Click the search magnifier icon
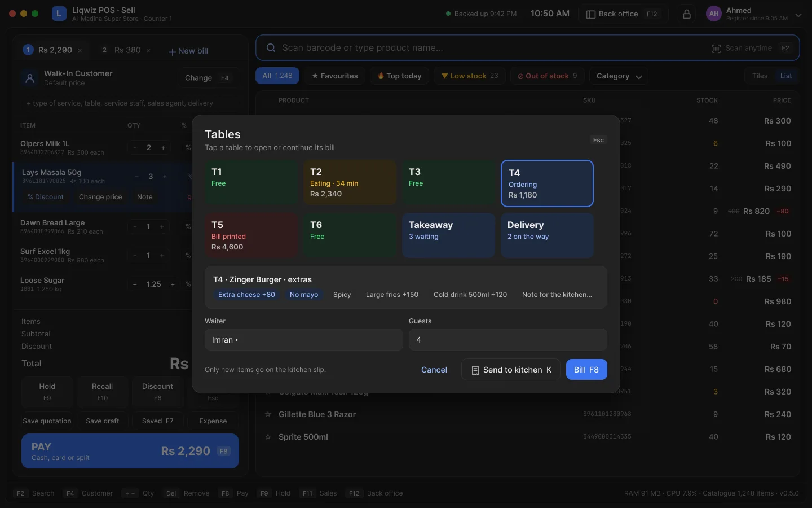 [271, 48]
